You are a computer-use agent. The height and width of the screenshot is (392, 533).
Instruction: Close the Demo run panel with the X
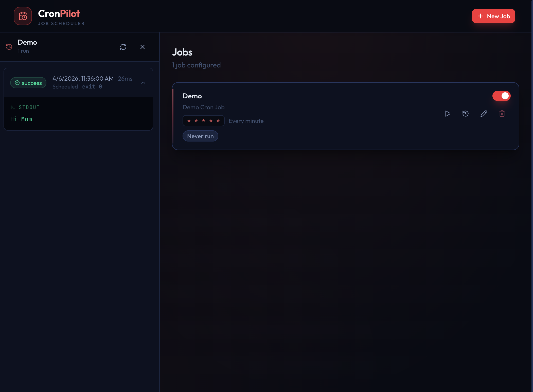(x=143, y=47)
